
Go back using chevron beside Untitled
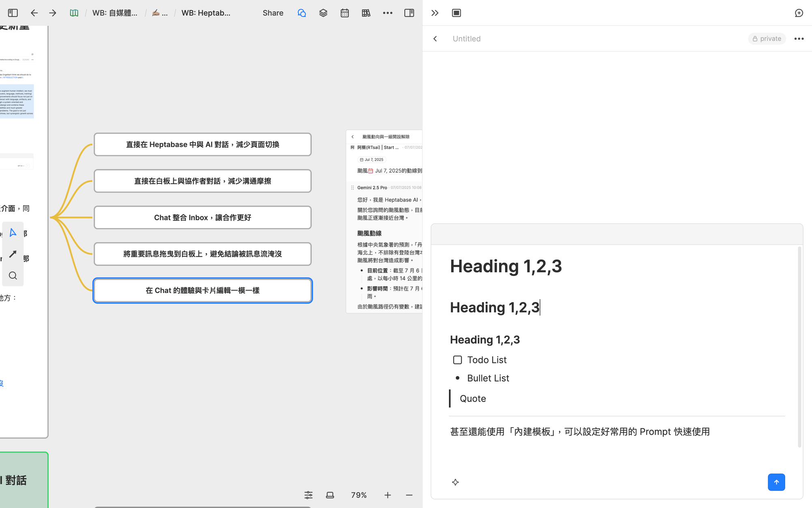coord(435,39)
